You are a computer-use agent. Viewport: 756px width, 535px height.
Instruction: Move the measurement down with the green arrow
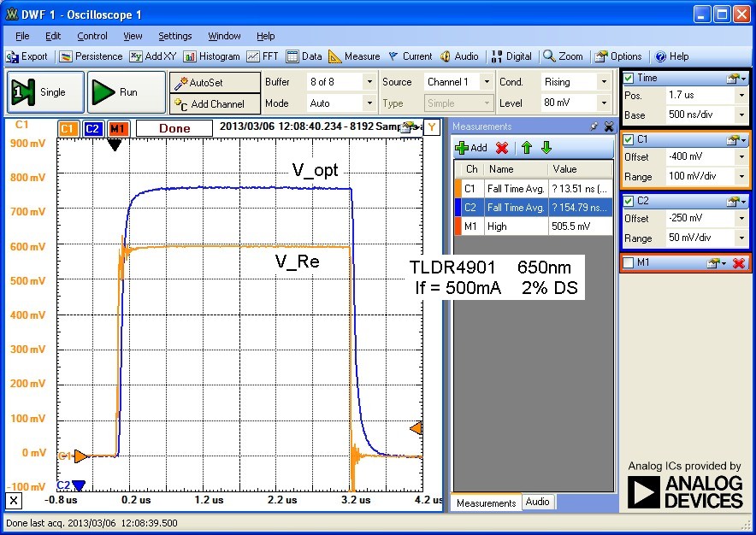click(x=546, y=147)
